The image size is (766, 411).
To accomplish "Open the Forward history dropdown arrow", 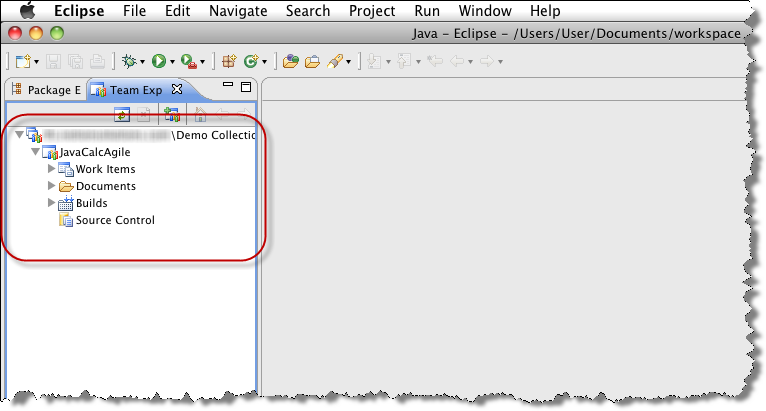I will point(500,62).
